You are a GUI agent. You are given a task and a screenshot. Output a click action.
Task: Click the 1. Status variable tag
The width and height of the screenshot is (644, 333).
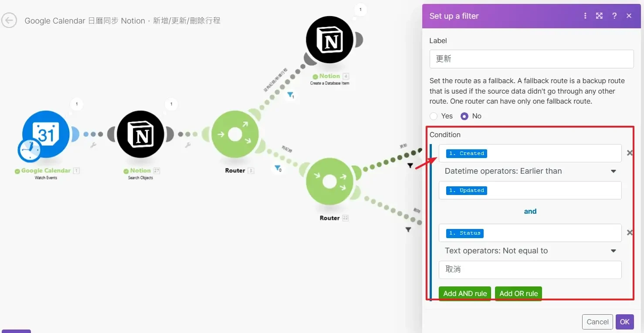tap(465, 233)
